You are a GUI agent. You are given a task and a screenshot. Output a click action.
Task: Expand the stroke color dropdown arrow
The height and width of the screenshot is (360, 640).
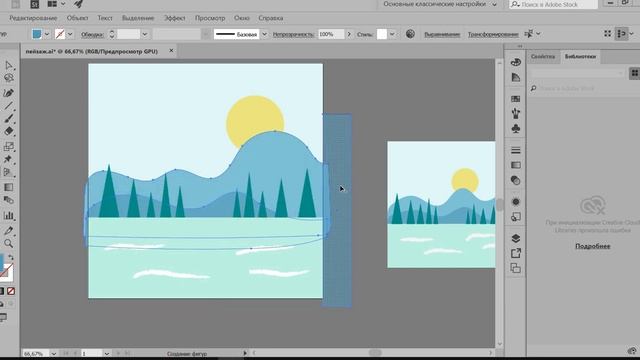pyautogui.click(x=70, y=34)
